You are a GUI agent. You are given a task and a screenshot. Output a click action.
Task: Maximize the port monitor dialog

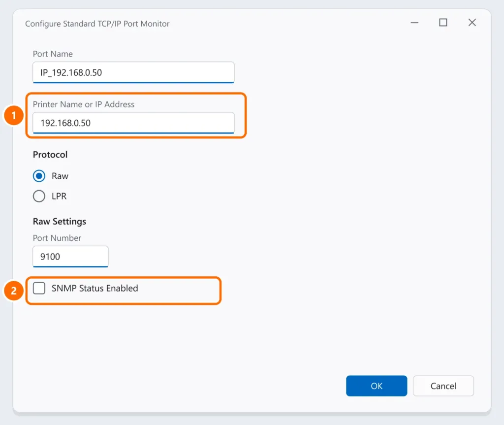pyautogui.click(x=443, y=23)
